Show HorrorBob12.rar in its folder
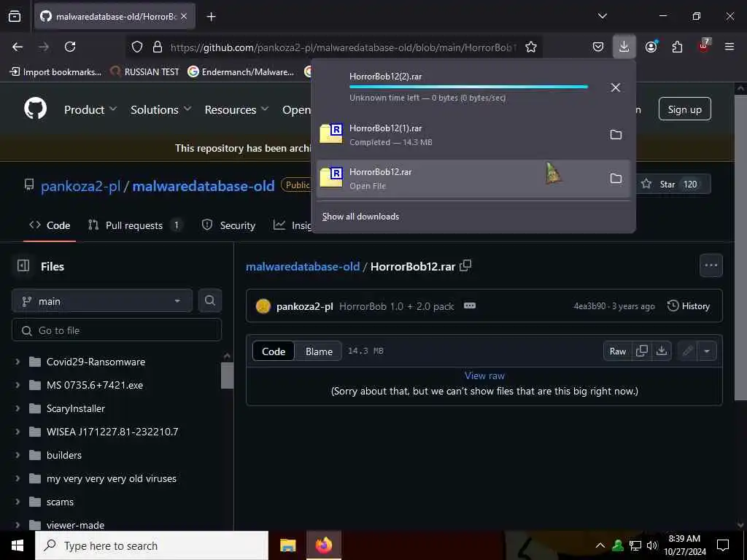The image size is (747, 560). 616,179
